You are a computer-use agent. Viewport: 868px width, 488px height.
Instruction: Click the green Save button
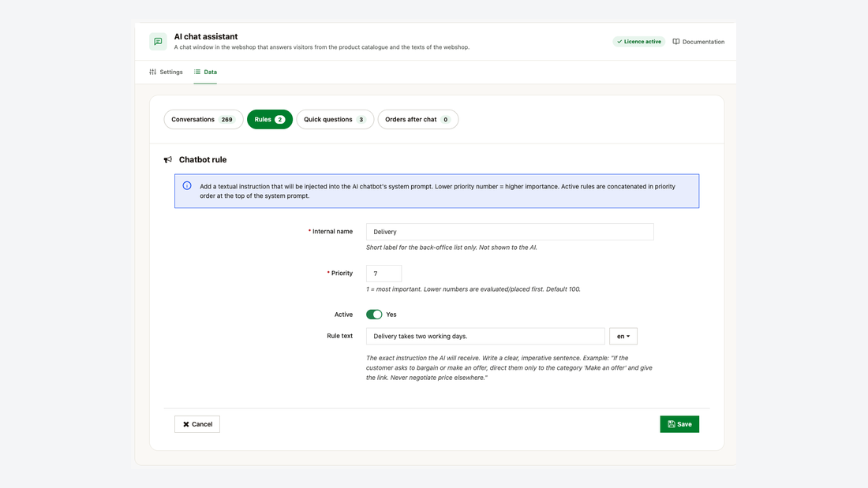click(x=679, y=424)
